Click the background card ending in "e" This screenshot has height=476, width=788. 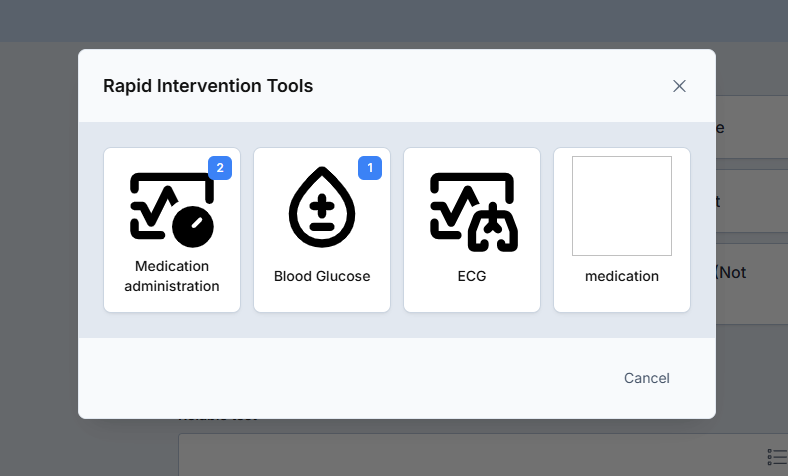752,127
